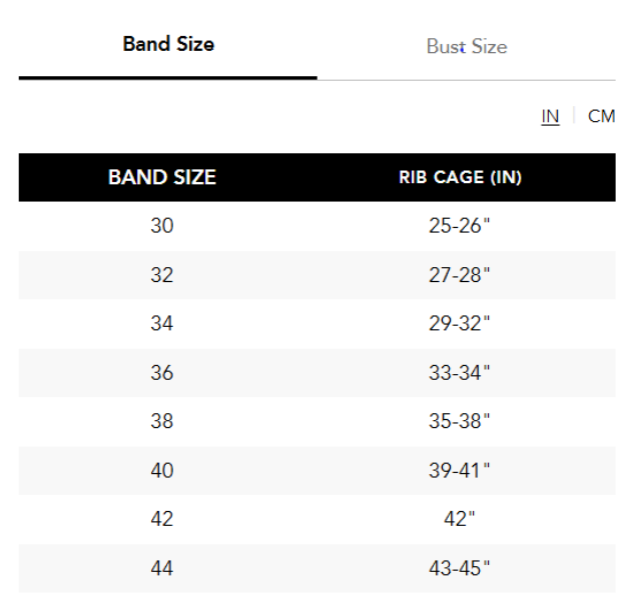Select band size 30 cell
The image size is (624, 609).
tap(162, 227)
